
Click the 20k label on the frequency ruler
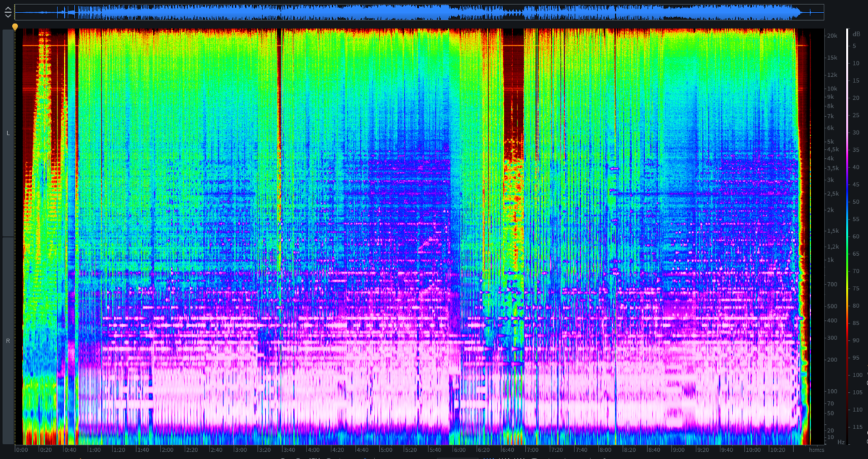[x=831, y=36]
